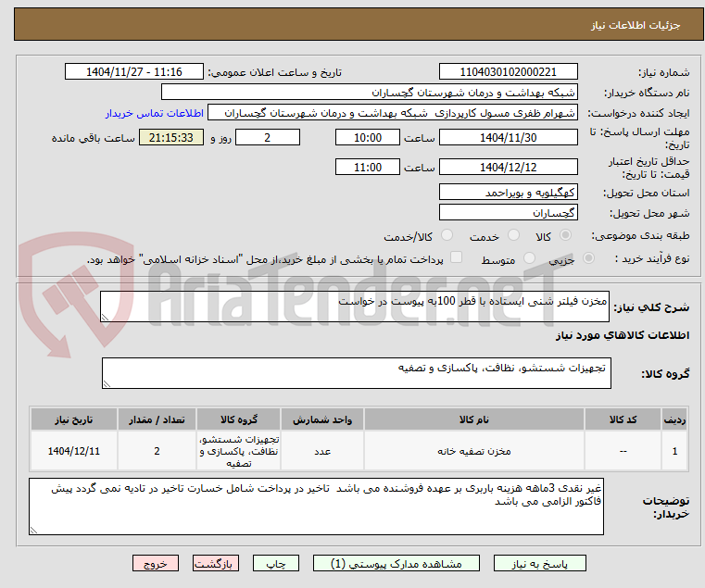Click the شماره نیاز field 1104030102000221

coord(508,72)
